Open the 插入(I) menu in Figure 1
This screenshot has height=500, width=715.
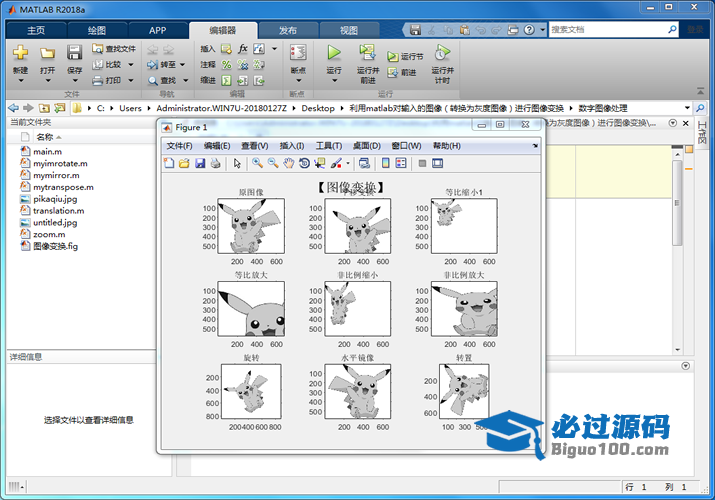[292, 146]
